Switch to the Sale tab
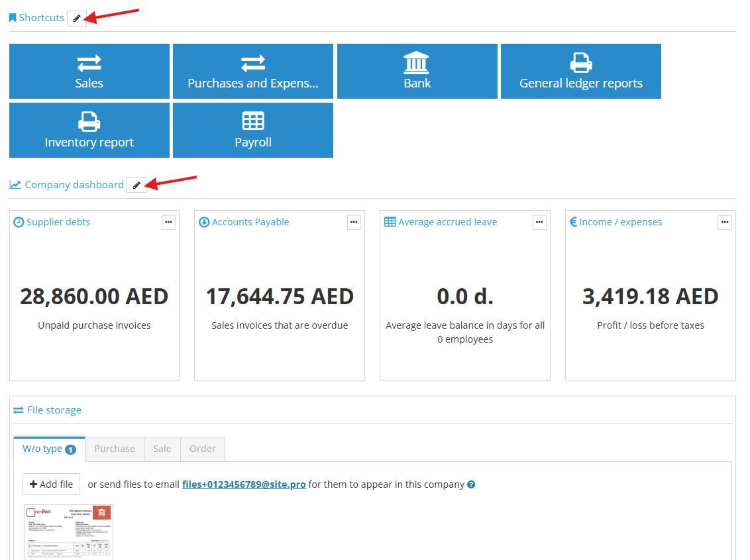 [x=162, y=449]
